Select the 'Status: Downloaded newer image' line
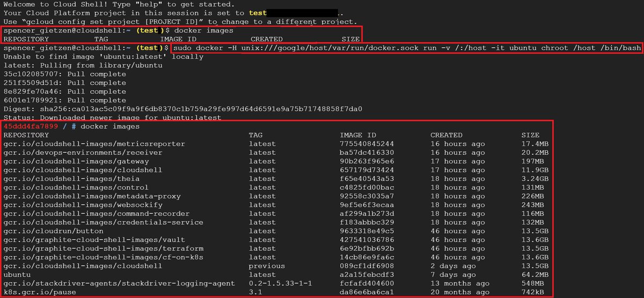The height and width of the screenshot is (298, 644). (112, 117)
